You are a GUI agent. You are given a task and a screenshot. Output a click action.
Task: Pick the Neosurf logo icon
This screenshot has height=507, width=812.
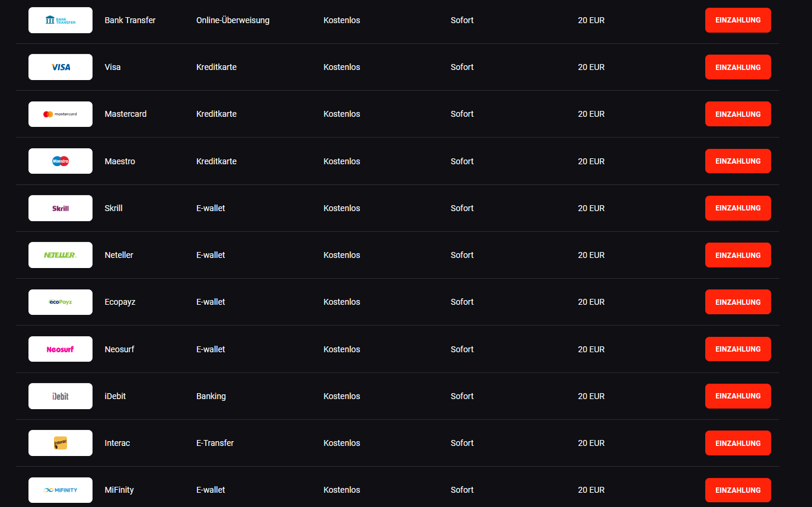[60, 349]
